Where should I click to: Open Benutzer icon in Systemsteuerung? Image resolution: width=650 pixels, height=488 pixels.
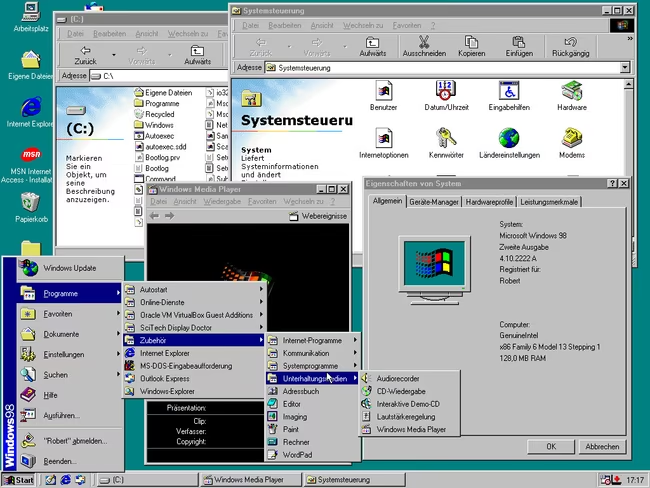[383, 96]
